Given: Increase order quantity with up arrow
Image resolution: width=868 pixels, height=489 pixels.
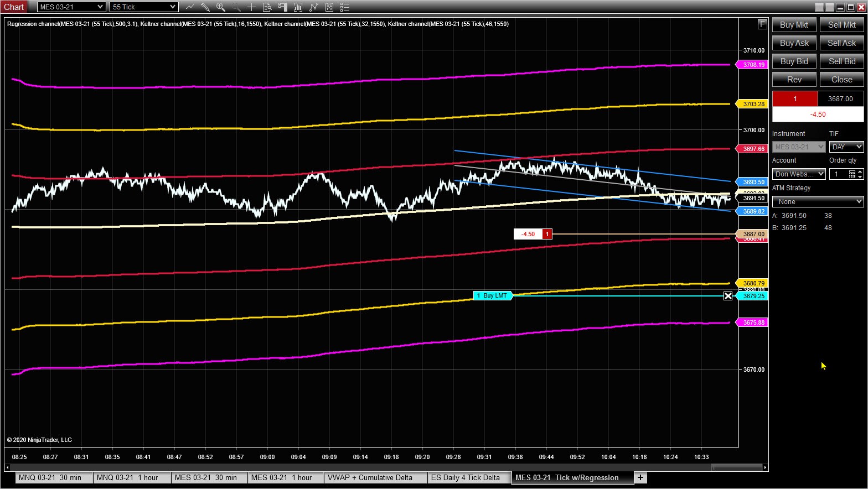Looking at the screenshot, I should pyautogui.click(x=860, y=171).
